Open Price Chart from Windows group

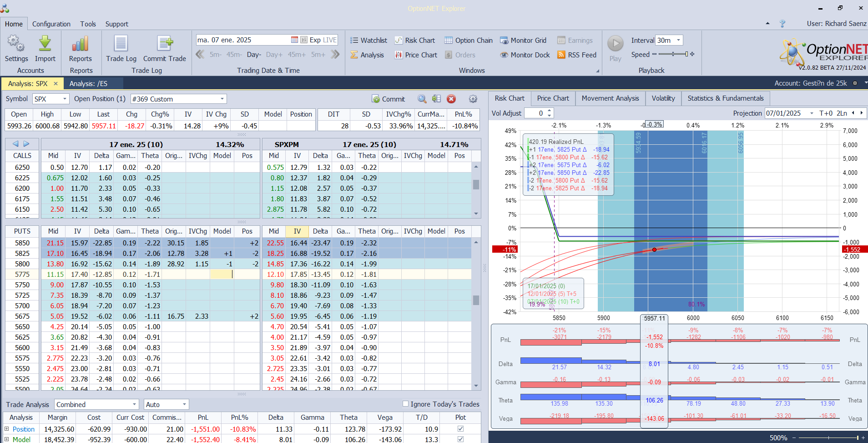pyautogui.click(x=416, y=55)
